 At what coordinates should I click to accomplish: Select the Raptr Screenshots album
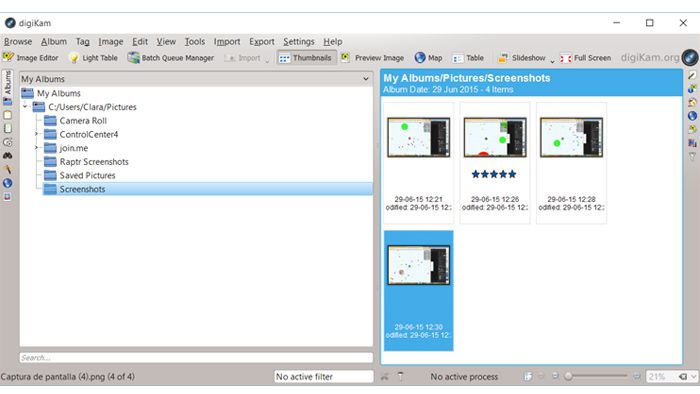94,162
